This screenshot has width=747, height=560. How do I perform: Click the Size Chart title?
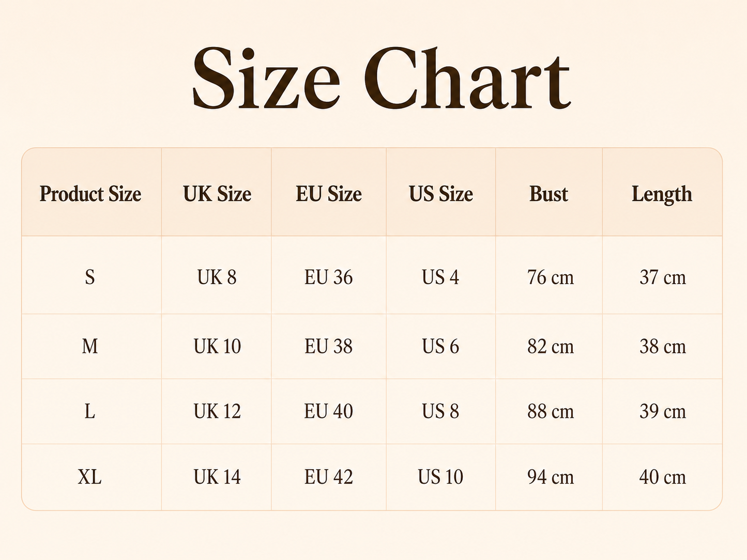(382, 78)
